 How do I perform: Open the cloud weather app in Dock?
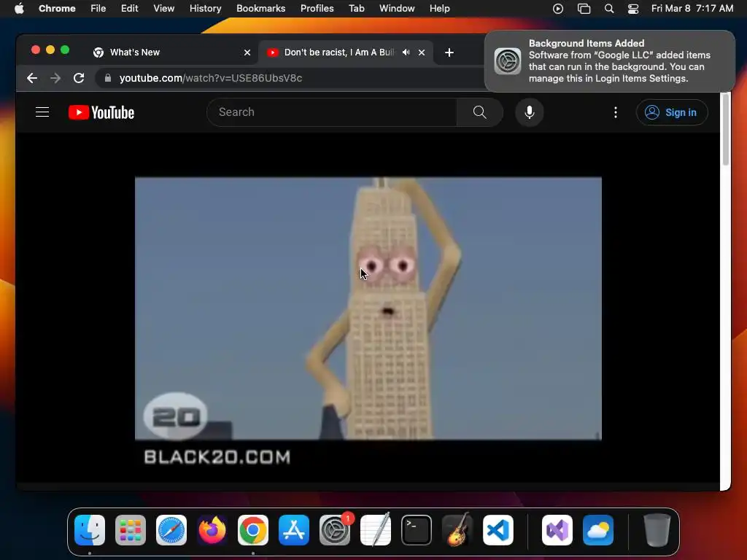tap(598, 530)
